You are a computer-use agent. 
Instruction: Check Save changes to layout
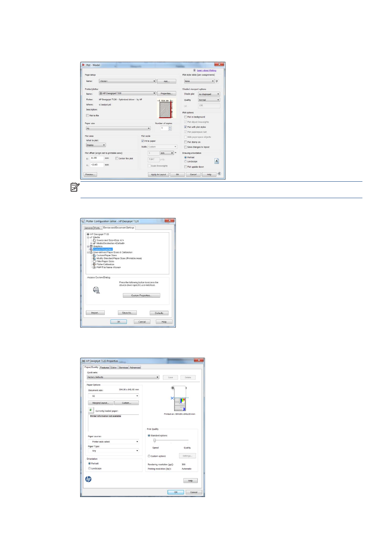tap(185, 147)
